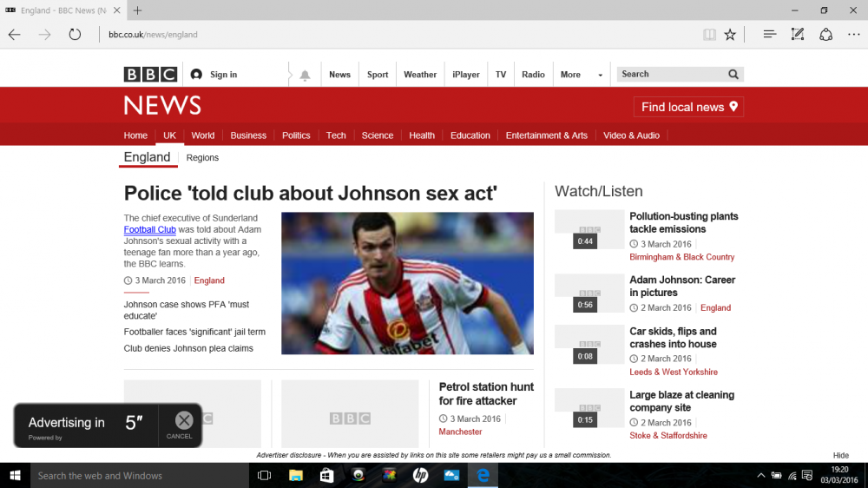Screen dimensions: 868x488
Task: Select the UK news section tab
Action: 169,135
